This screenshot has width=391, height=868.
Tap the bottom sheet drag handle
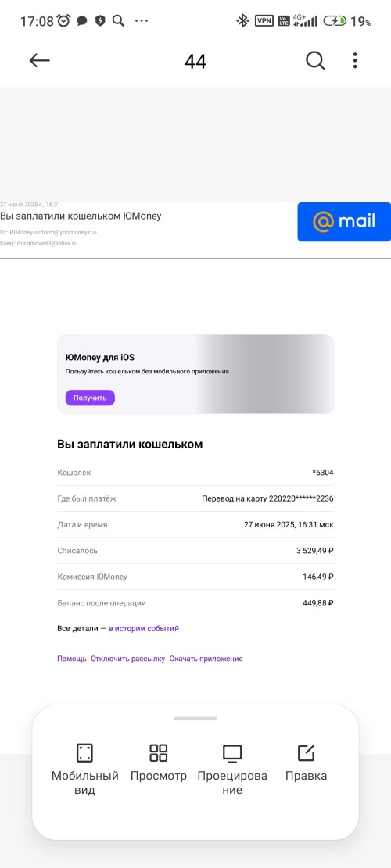195,719
